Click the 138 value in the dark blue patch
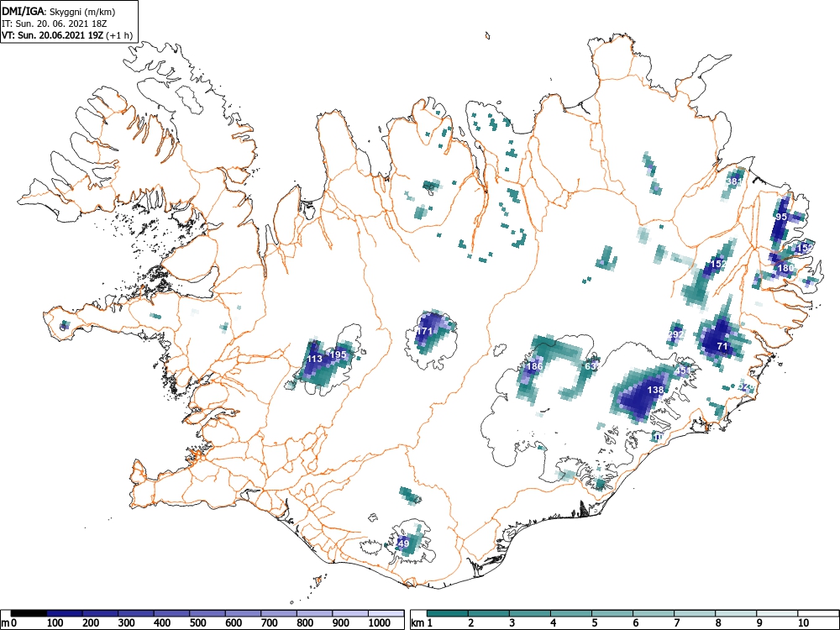The image size is (840, 630). pyautogui.click(x=656, y=390)
